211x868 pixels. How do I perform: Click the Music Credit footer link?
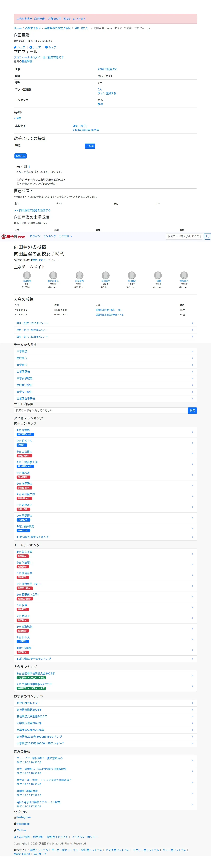[x=22, y=855]
